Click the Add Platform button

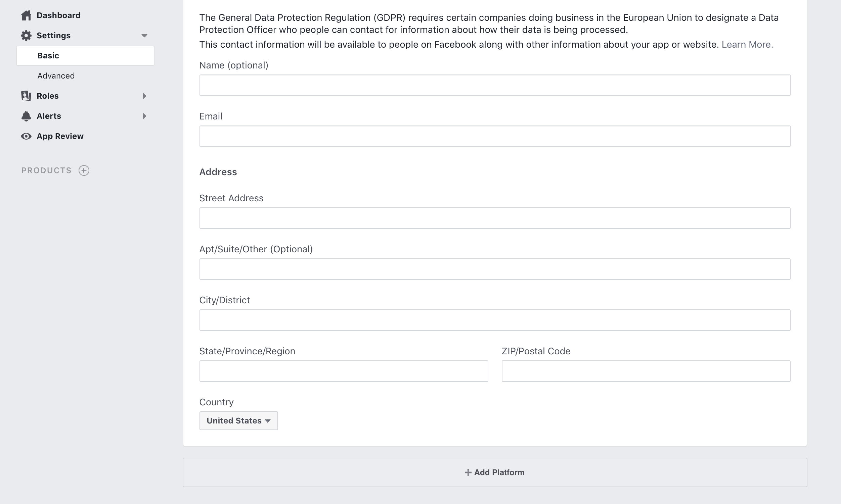[x=495, y=472]
